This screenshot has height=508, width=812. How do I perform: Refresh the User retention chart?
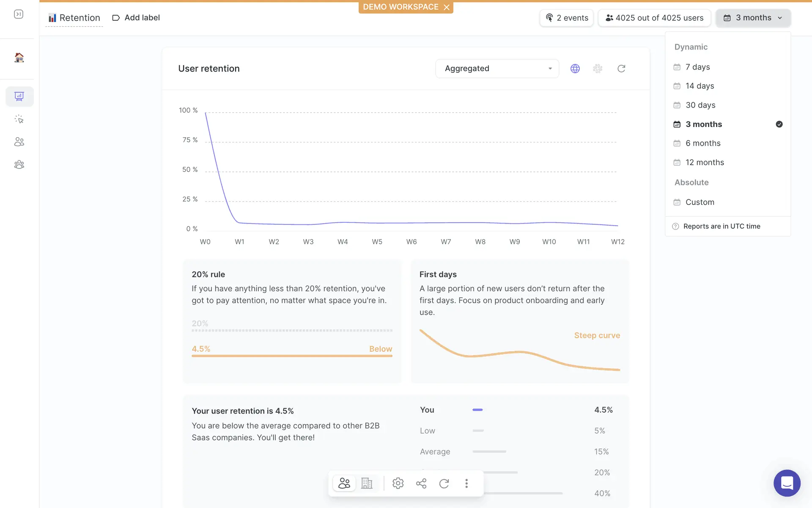point(621,69)
